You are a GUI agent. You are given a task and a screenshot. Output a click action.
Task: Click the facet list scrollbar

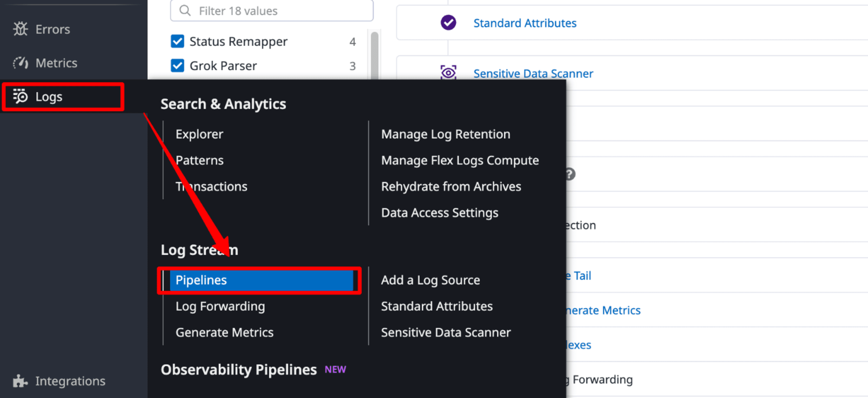coord(375,55)
